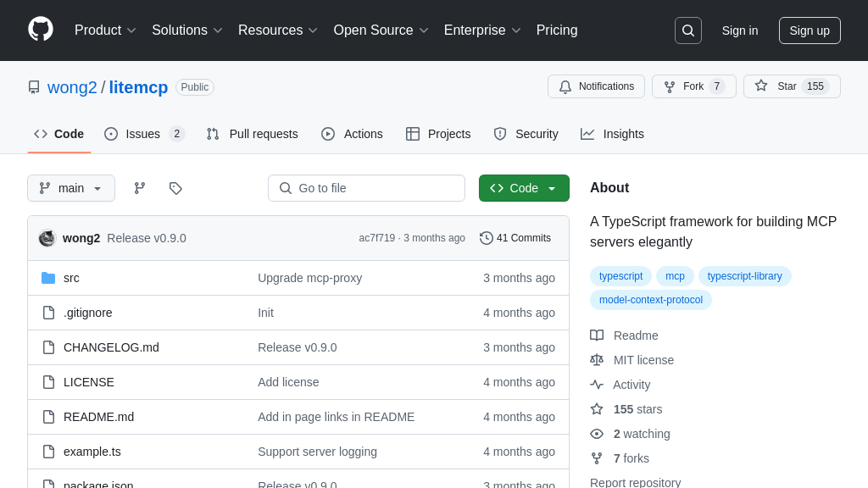This screenshot has width=868, height=488.
Task: Expand the Solutions menu
Action: [187, 30]
